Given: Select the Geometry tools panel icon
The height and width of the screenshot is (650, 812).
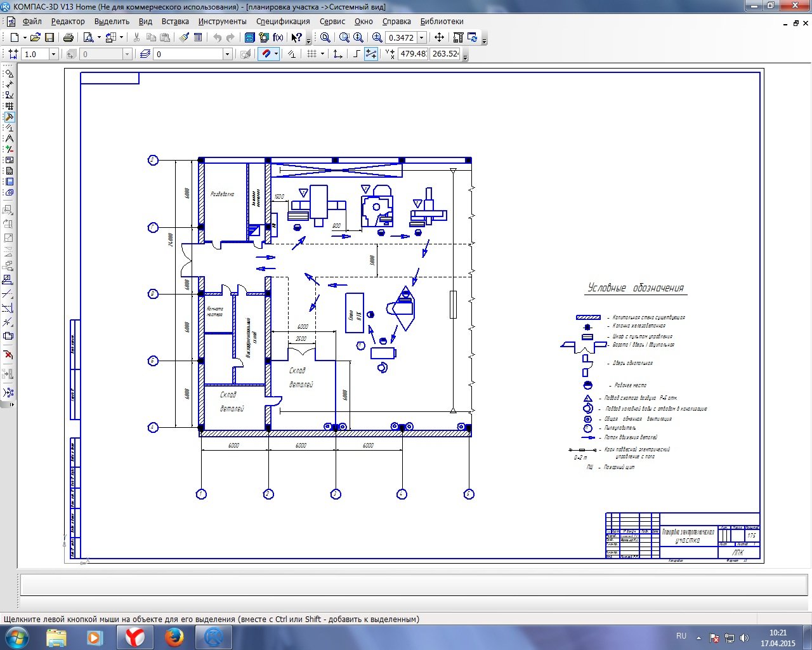Looking at the screenshot, I should coord(9,74).
